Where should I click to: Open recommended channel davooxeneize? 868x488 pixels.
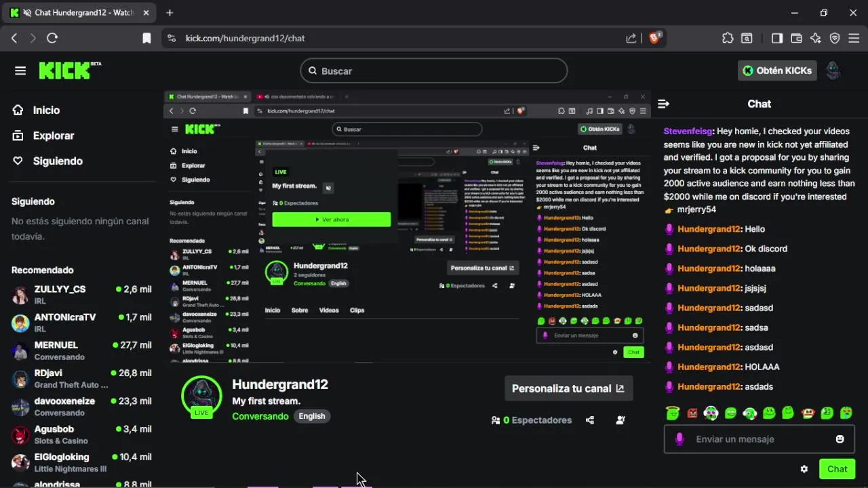pyautogui.click(x=81, y=406)
